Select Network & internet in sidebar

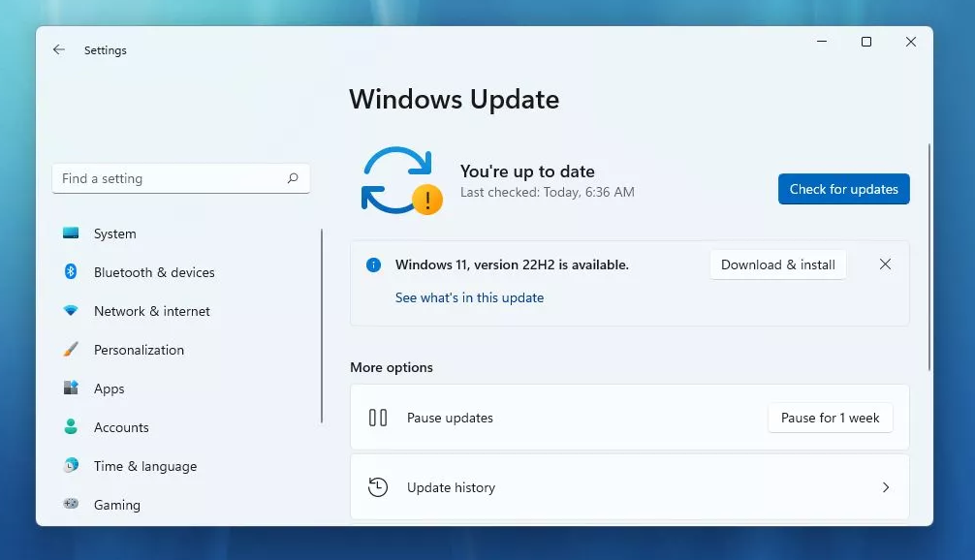pyautogui.click(x=151, y=311)
